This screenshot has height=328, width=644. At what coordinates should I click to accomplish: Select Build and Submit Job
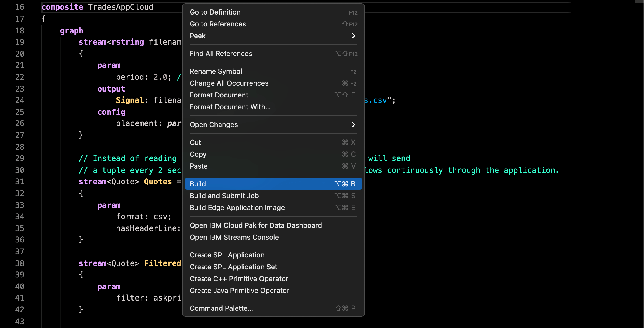point(224,196)
